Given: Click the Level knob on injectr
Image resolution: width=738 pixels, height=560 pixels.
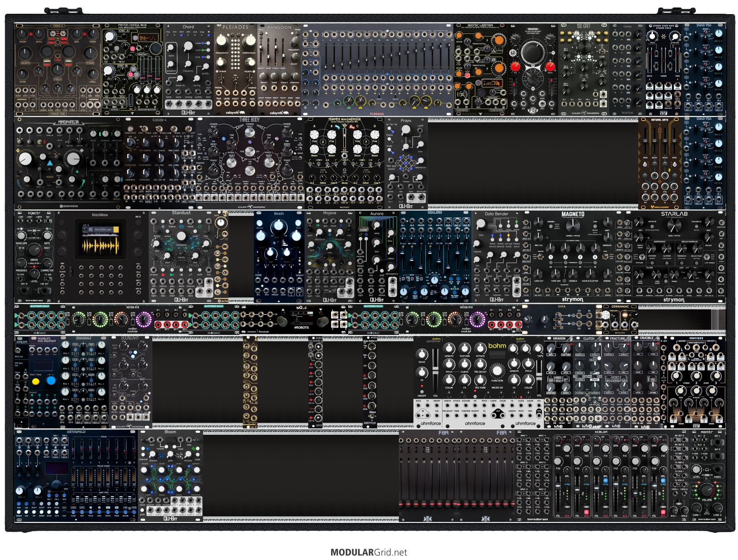Looking at the screenshot, I should click(x=34, y=273).
